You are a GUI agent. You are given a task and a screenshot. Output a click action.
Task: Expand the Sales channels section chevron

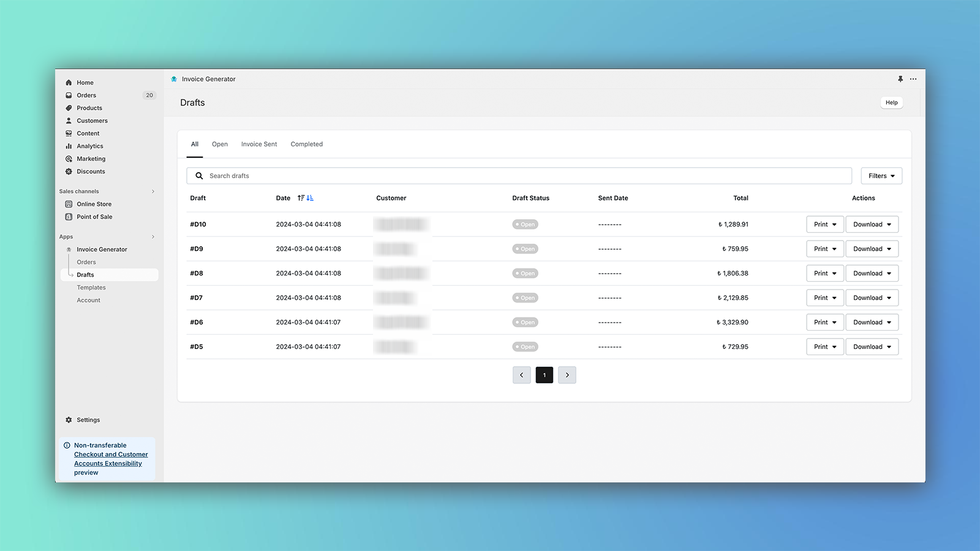pyautogui.click(x=153, y=192)
